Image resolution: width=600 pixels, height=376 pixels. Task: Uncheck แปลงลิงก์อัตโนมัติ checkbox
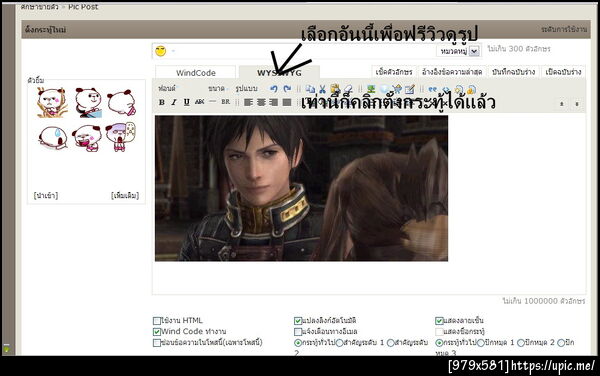click(298, 321)
